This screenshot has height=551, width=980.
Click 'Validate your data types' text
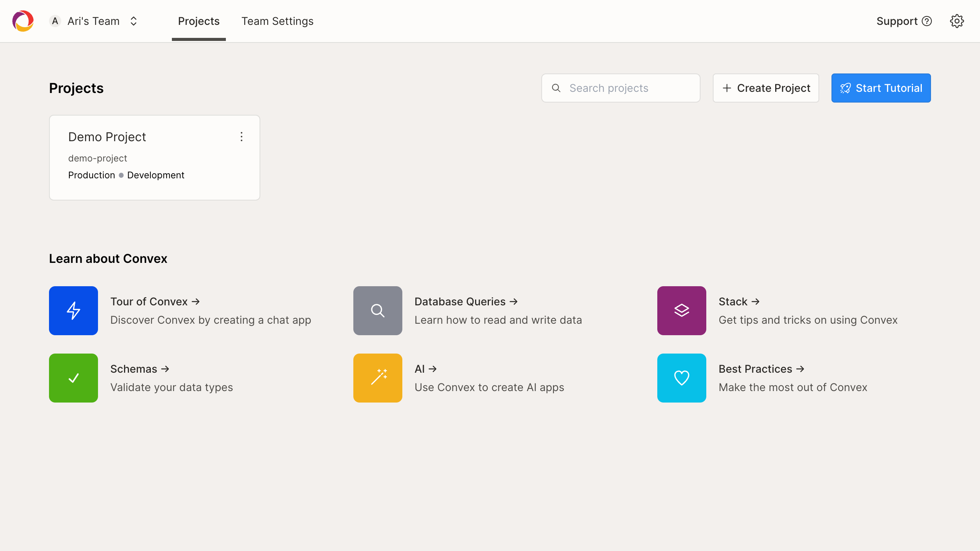point(171,387)
